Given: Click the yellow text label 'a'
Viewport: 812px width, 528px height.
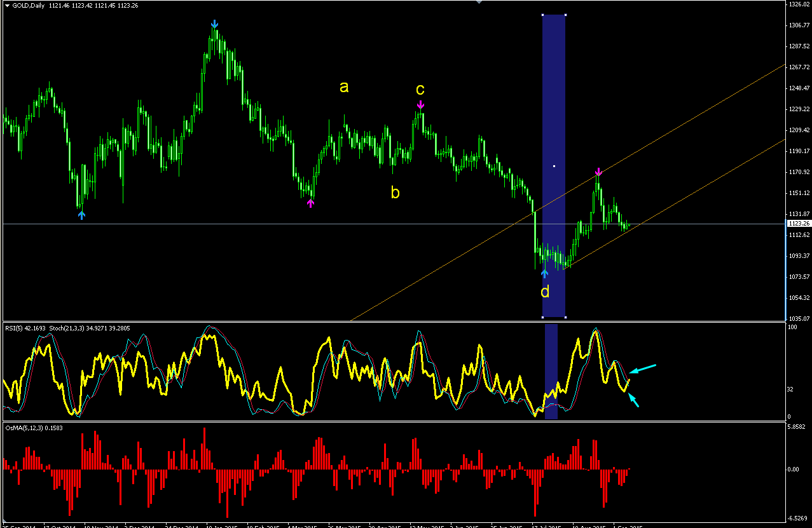Looking at the screenshot, I should click(x=344, y=88).
